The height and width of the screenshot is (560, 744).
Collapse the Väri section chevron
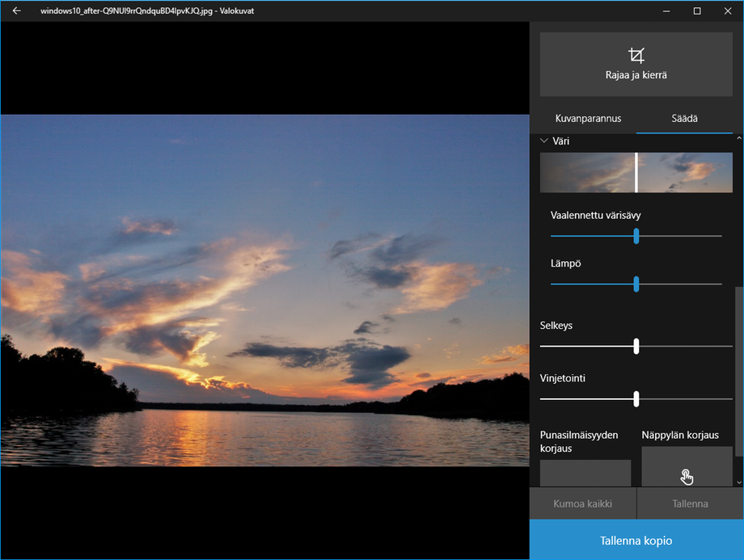544,141
